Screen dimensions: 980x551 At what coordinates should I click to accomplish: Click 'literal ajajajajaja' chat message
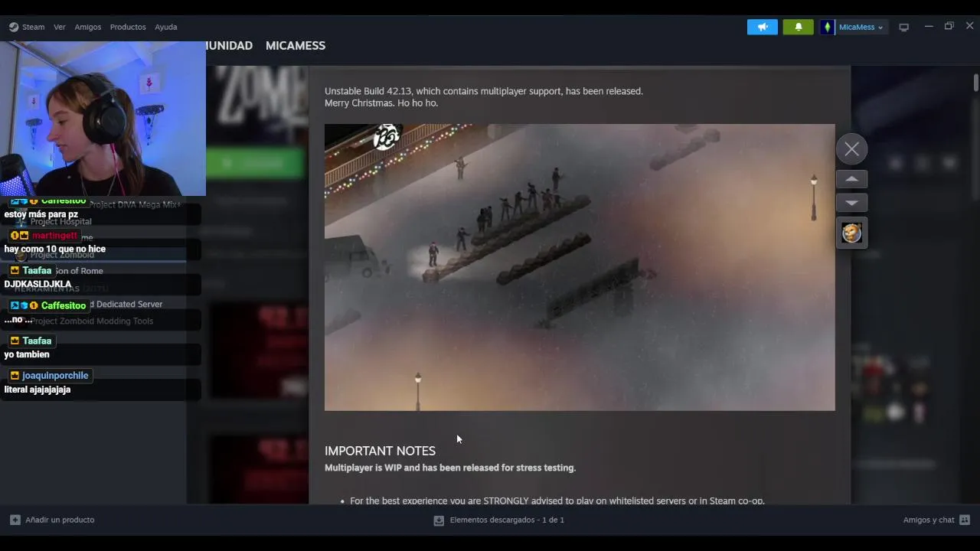tap(38, 390)
